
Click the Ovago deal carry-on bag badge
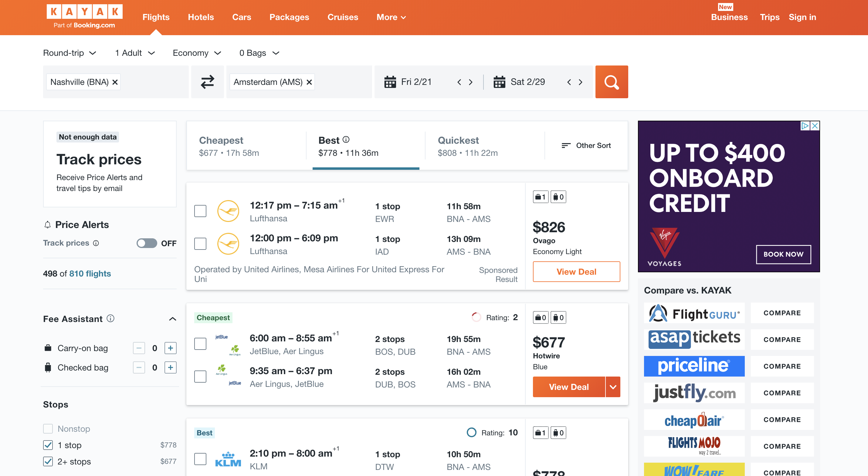coord(541,197)
